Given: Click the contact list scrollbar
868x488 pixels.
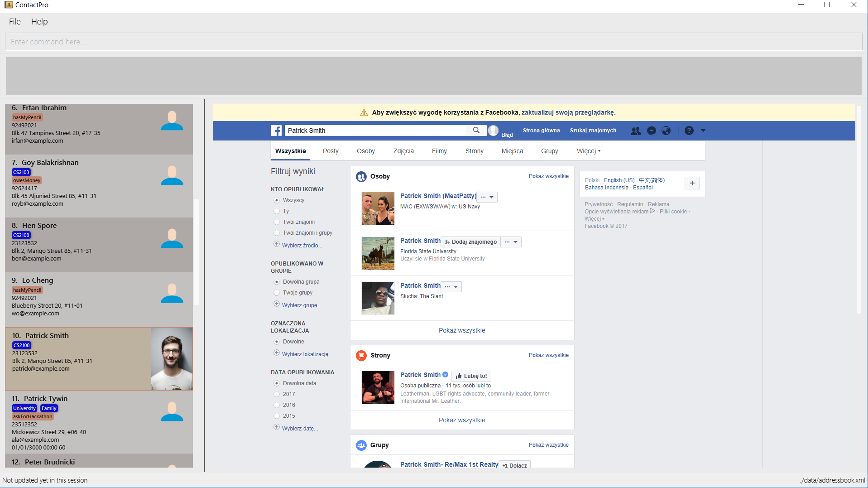Looking at the screenshot, I should 197,252.
